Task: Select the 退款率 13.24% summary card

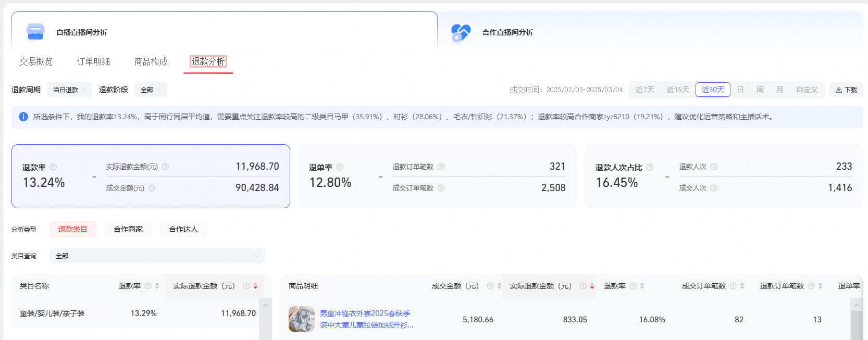Action: pos(151,177)
